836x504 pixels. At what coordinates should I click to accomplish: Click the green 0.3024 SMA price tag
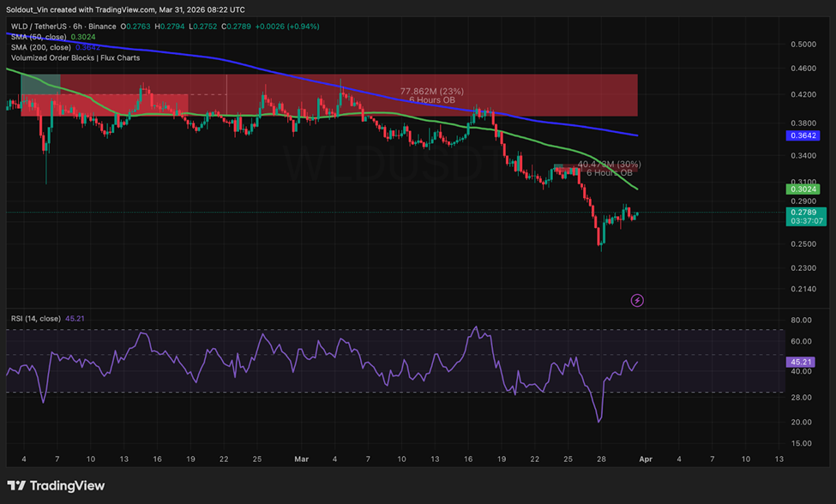coord(803,189)
